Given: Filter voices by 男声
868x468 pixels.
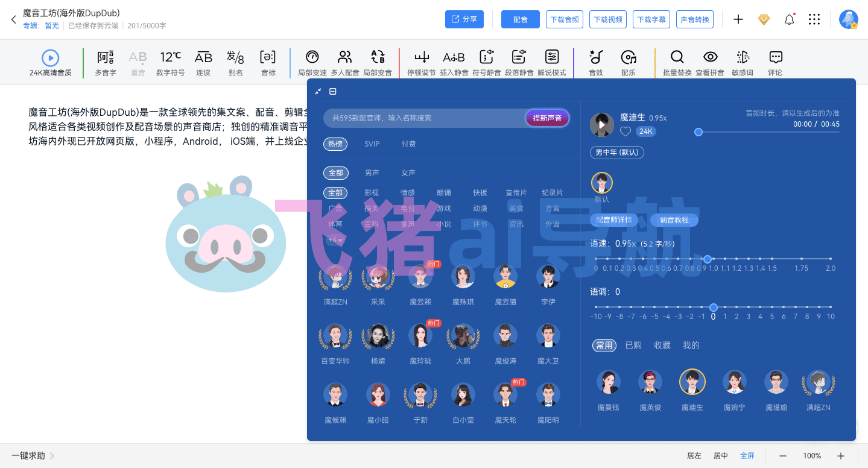Looking at the screenshot, I should coord(372,173).
